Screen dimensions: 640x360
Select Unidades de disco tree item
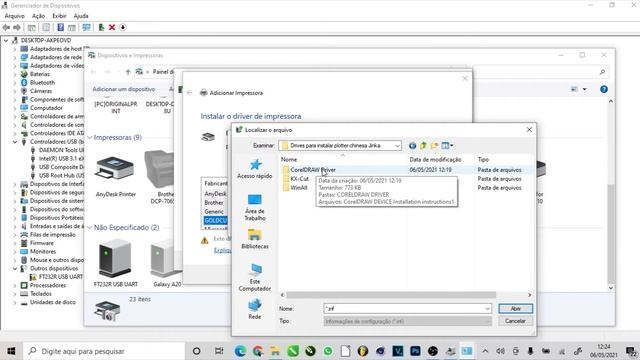53,302
